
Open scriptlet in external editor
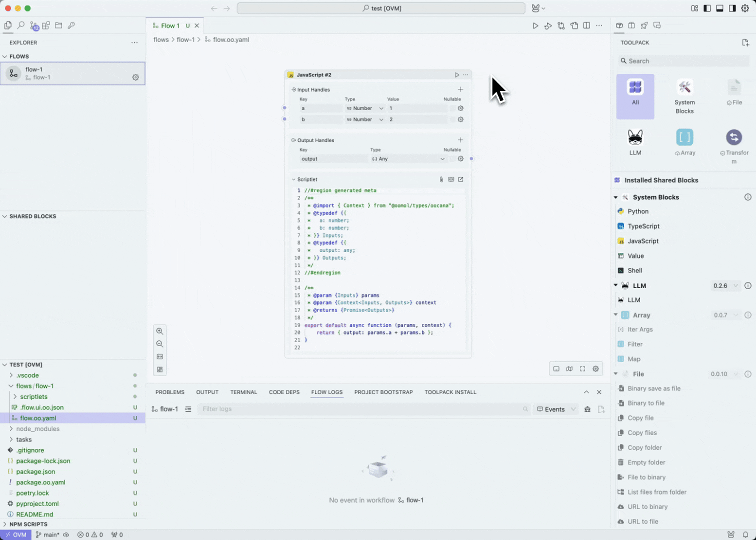click(x=460, y=179)
